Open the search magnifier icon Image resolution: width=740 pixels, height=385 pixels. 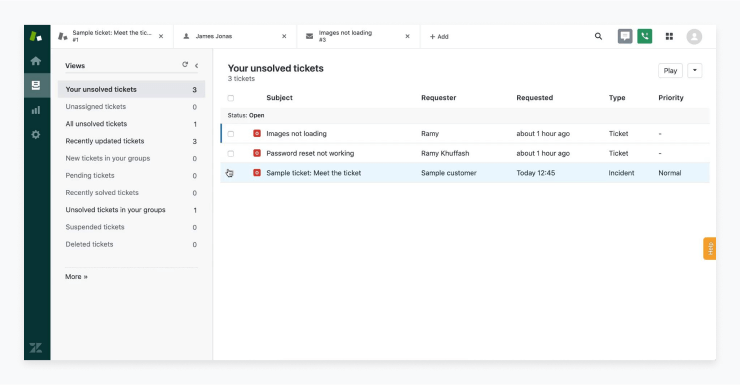click(x=598, y=36)
